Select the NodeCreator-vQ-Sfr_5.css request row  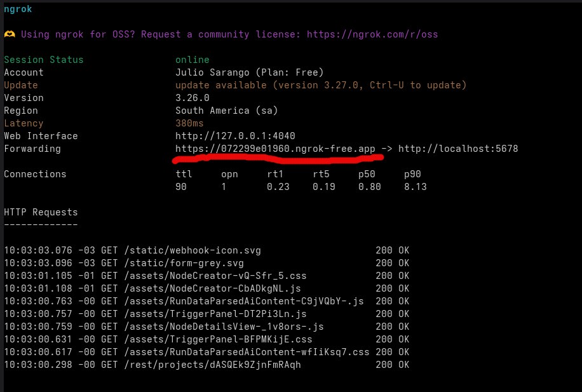(x=206, y=276)
